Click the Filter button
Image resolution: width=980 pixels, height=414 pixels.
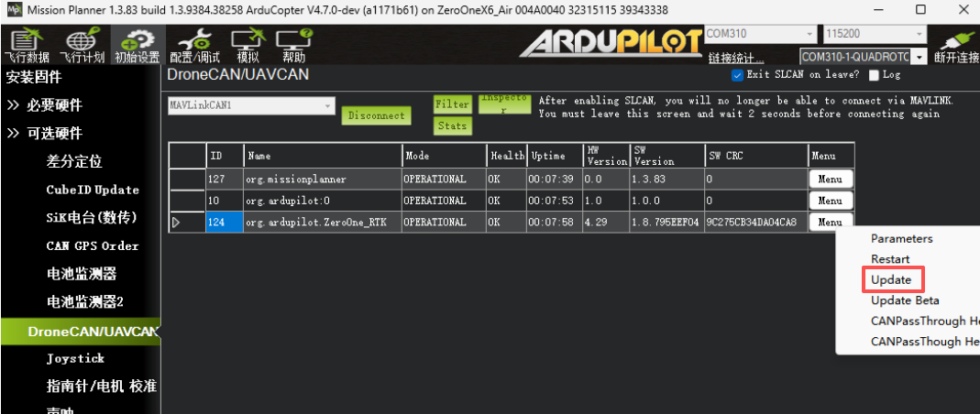(453, 104)
